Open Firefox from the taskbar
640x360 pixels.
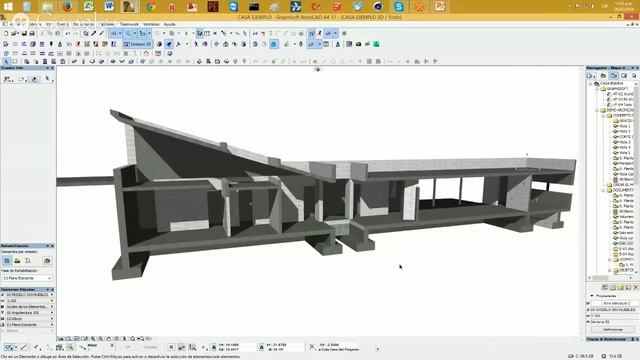[x=68, y=7]
